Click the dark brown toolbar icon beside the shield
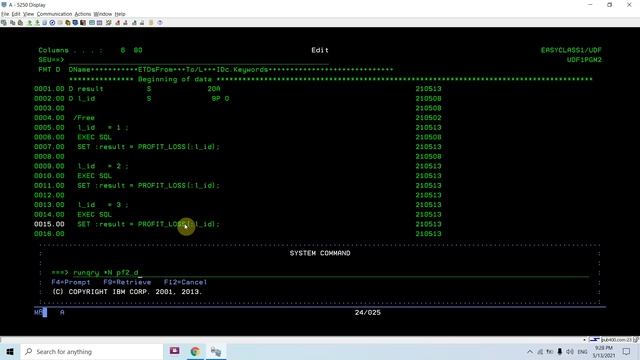This screenshot has width=640, height=360. (x=83, y=23)
